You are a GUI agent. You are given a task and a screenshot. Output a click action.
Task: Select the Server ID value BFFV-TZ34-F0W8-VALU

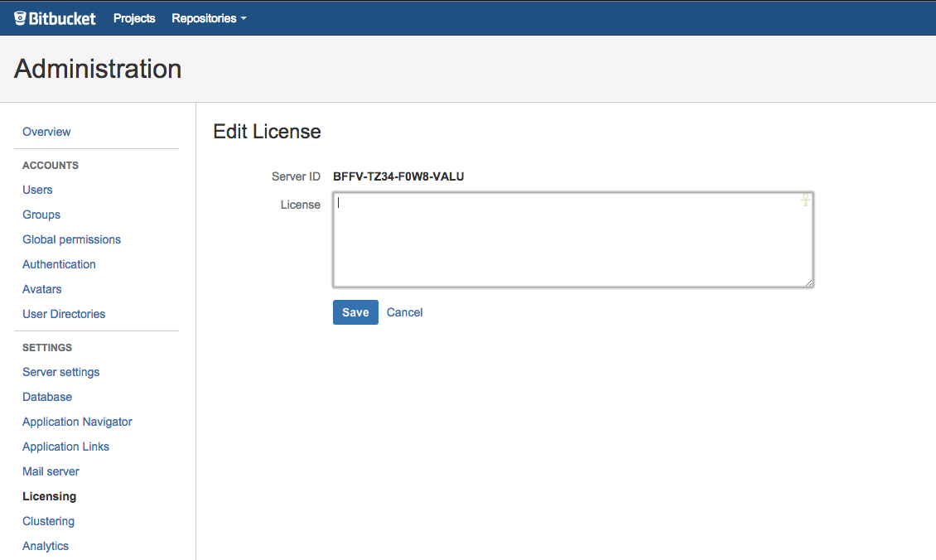click(x=398, y=176)
